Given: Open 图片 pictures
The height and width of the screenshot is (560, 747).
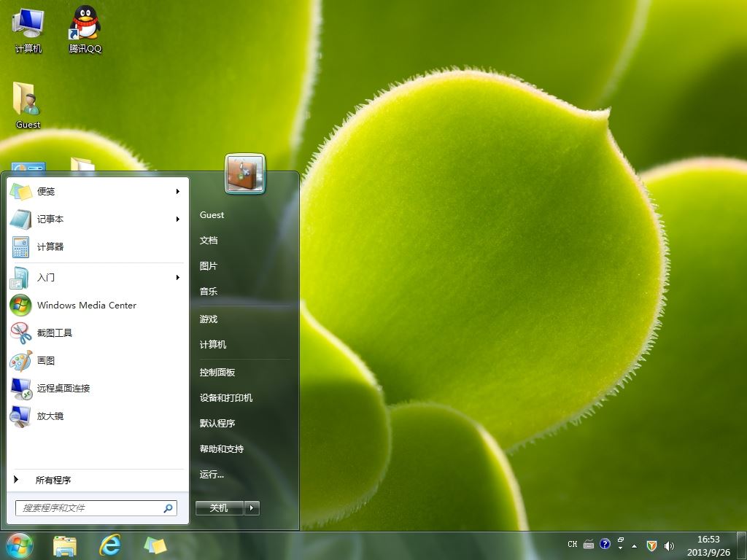Looking at the screenshot, I should (209, 265).
